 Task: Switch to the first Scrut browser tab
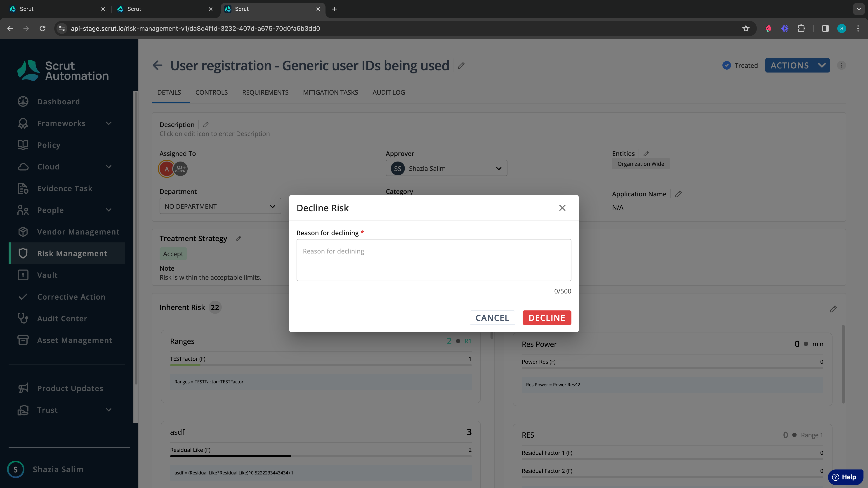[57, 9]
